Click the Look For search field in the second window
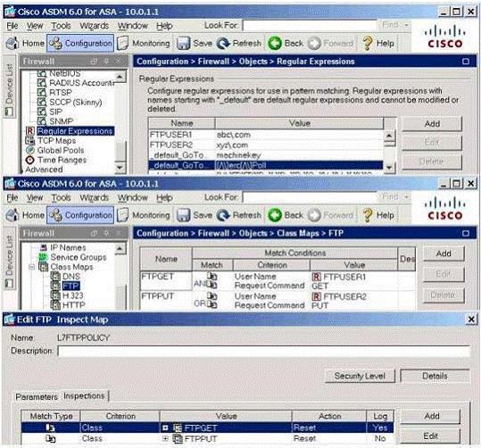The image size is (481, 448). pos(310,197)
